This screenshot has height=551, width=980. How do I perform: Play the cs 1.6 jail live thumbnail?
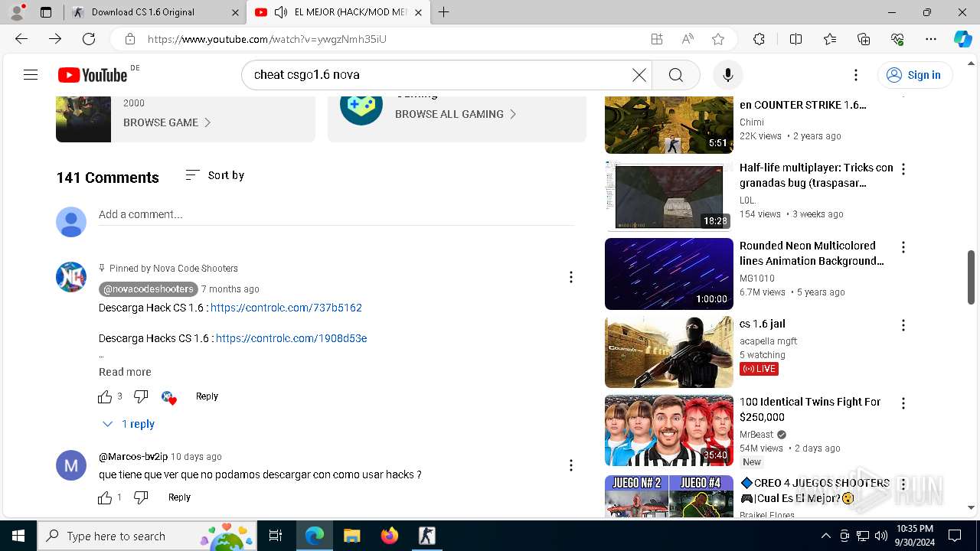(669, 351)
